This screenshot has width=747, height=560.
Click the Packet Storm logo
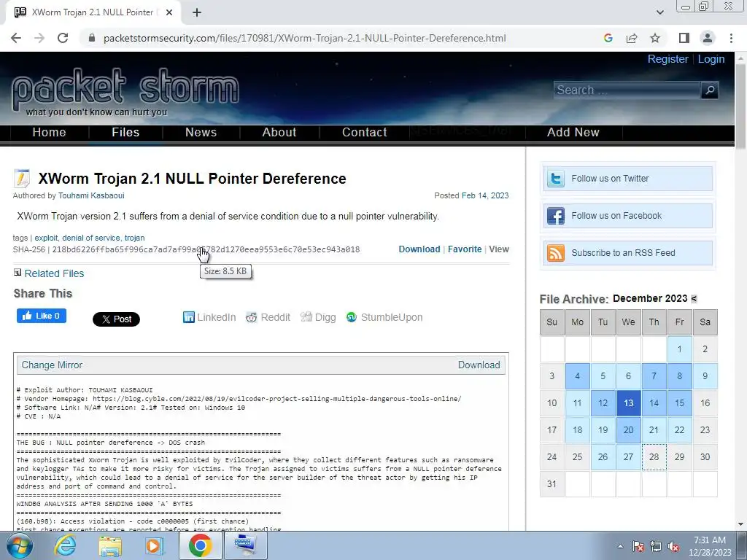tap(125, 92)
